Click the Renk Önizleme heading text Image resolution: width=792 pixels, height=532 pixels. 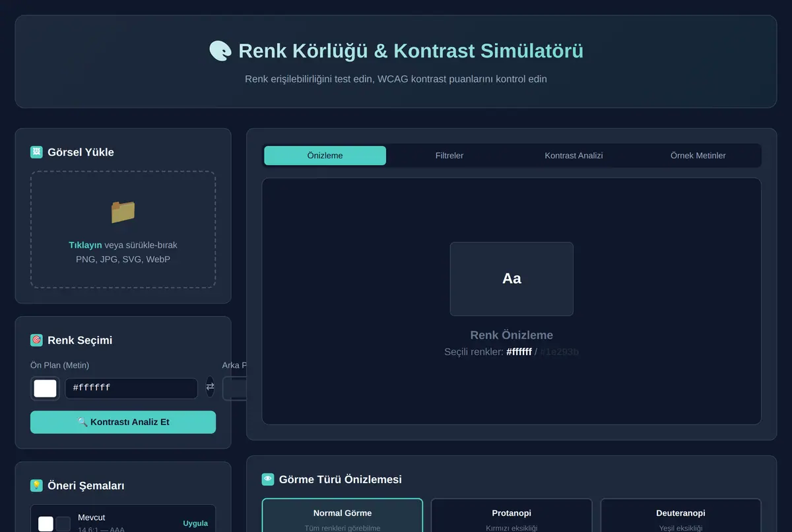[511, 335]
